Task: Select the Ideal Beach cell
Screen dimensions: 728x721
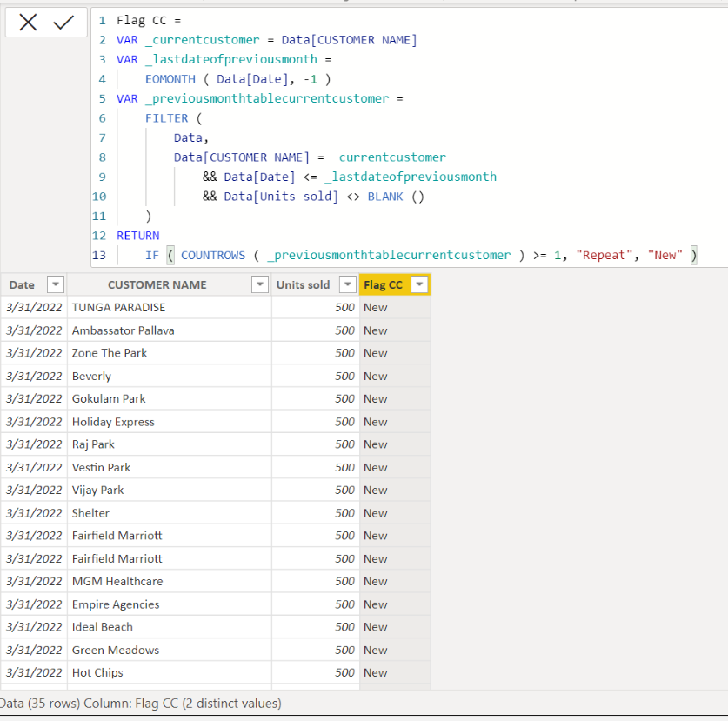Action: (x=170, y=627)
